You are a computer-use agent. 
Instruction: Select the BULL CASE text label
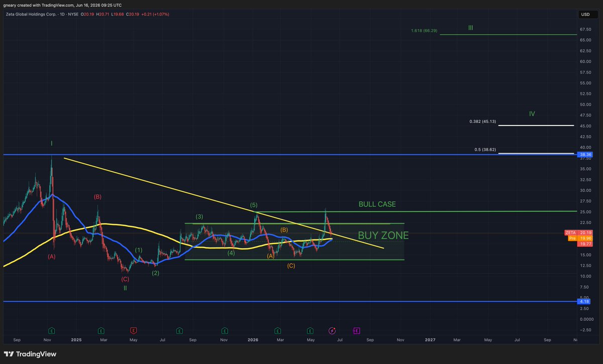tap(377, 204)
